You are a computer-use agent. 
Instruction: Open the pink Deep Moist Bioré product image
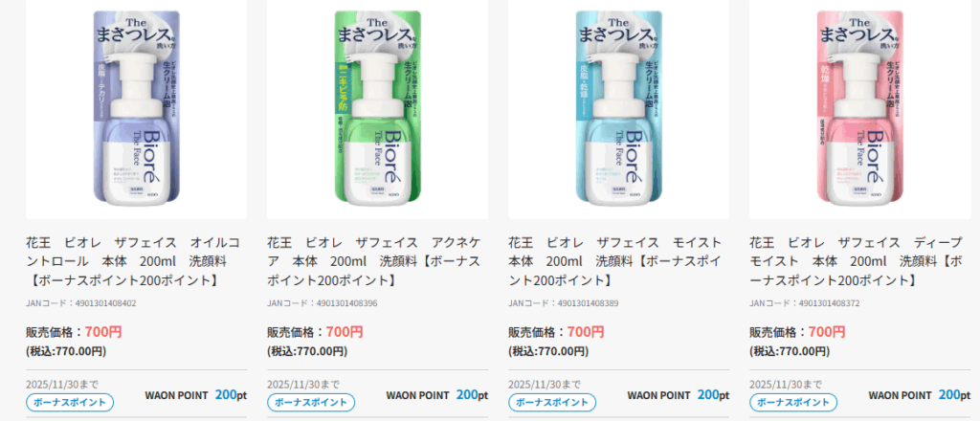tap(860, 107)
